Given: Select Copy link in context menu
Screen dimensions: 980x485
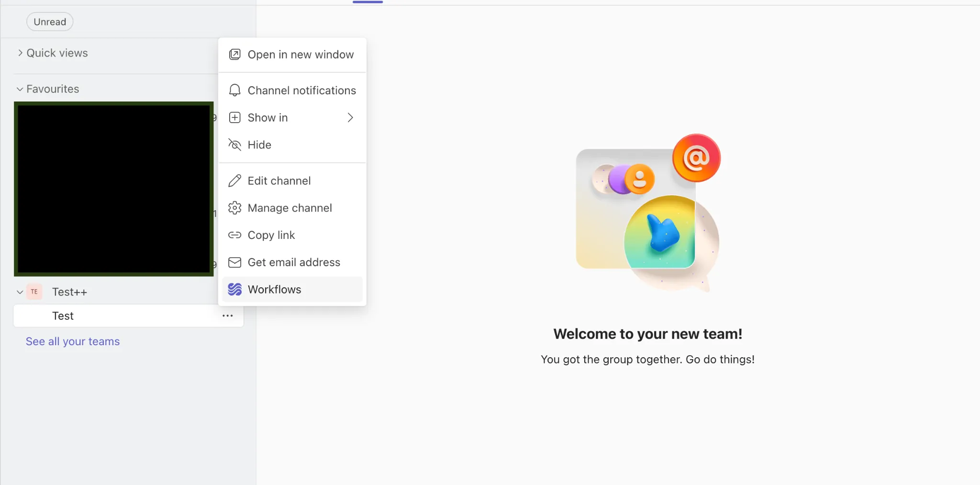Looking at the screenshot, I should 292,235.
